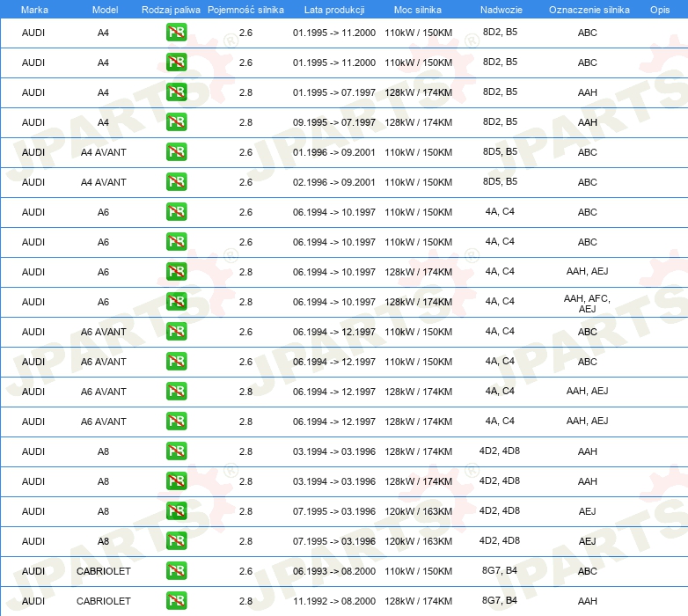Select the date cell '01.1995 -> 07.1997'
Image resolution: width=688 pixels, height=616 pixels.
pos(334,92)
